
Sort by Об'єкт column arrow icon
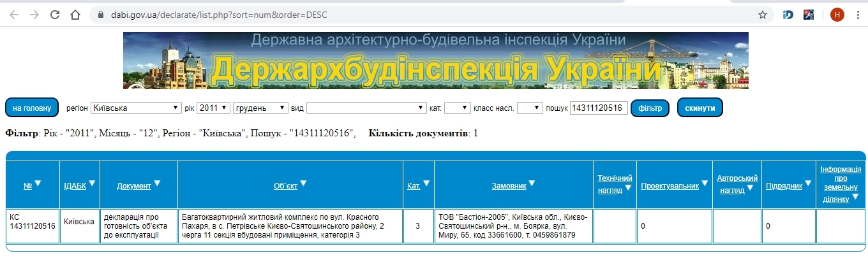click(303, 183)
